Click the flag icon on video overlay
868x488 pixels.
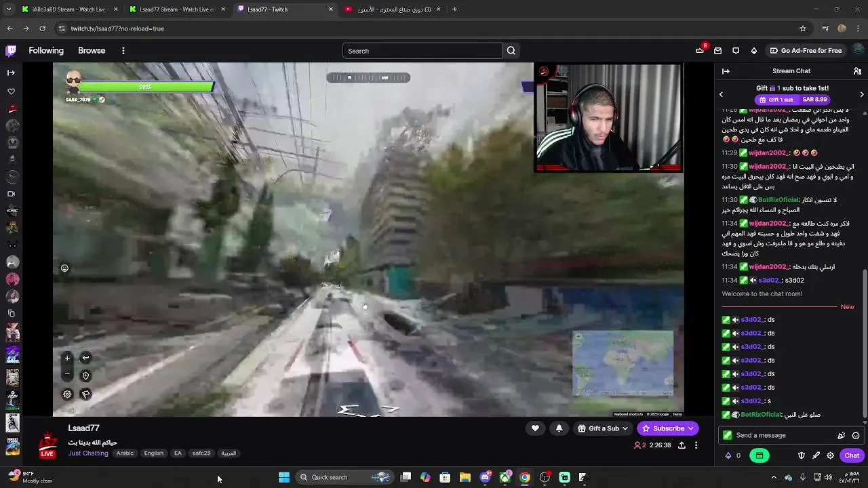85,394
